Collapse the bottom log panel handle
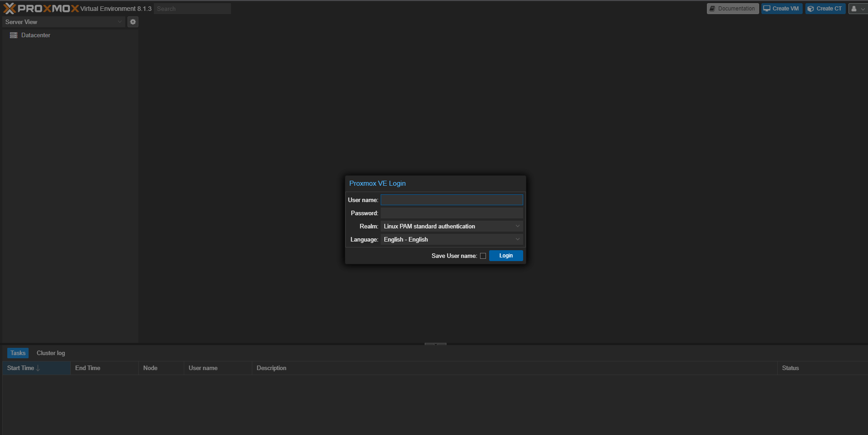Image resolution: width=868 pixels, height=435 pixels. 436,344
